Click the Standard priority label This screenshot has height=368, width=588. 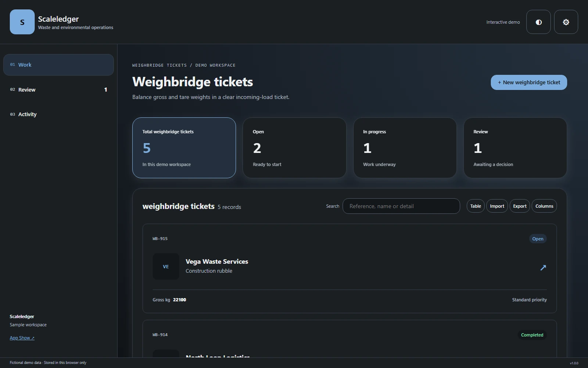529,300
